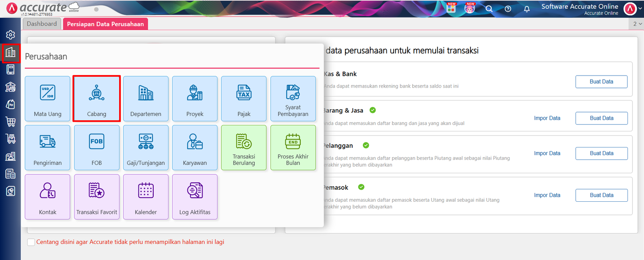Viewport: 644px width, 260px height.
Task: Switch to the Dashboard tab
Action: 42,24
